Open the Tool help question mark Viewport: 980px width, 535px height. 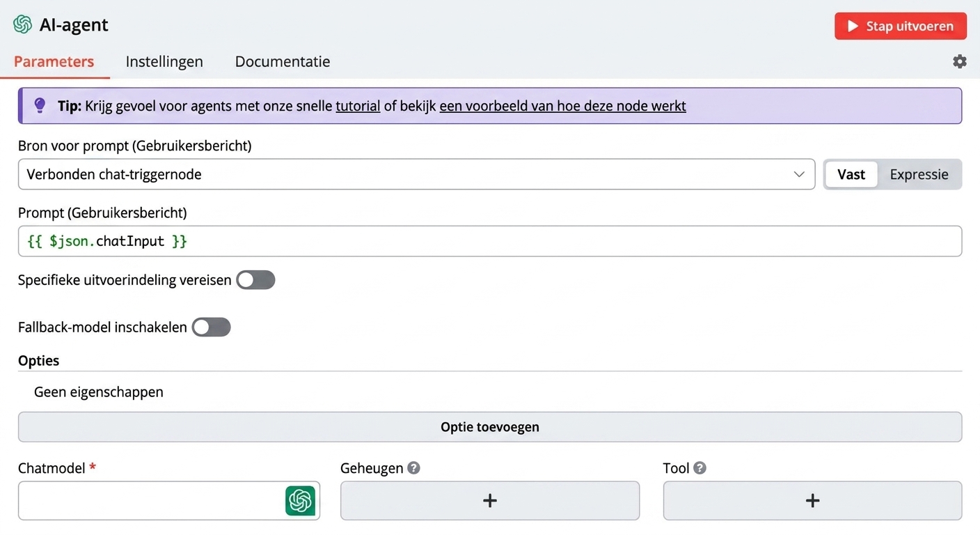coord(700,467)
